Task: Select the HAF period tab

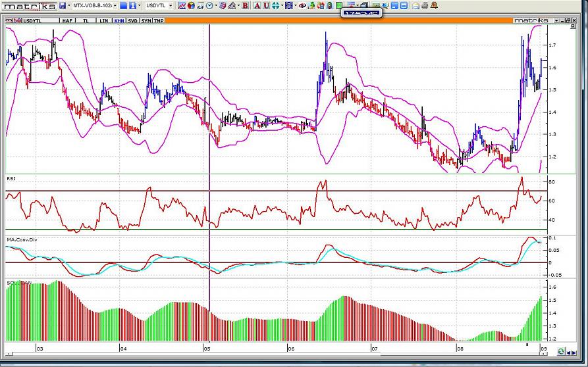Action: tap(67, 20)
